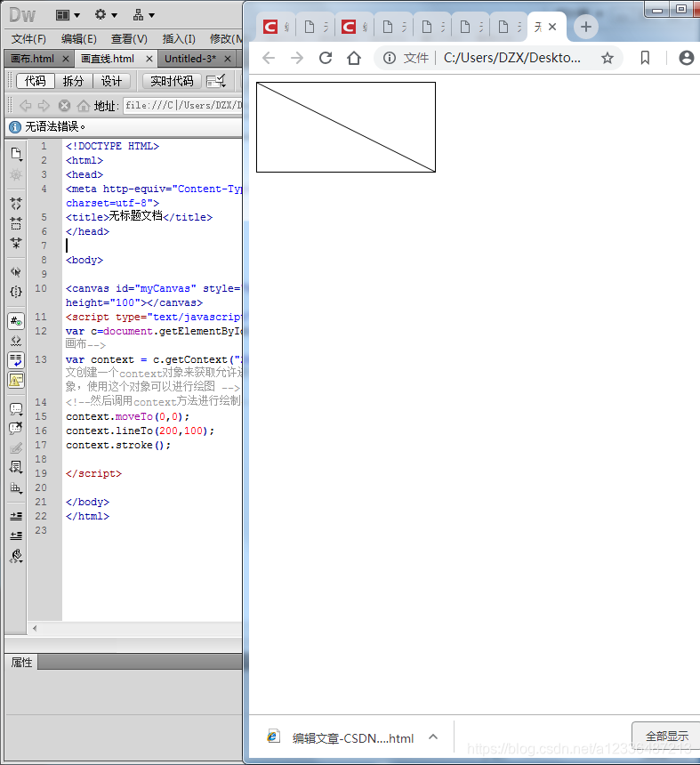The width and height of the screenshot is (700, 765).
Task: Click the canvas drawing in browser
Action: tap(346, 127)
